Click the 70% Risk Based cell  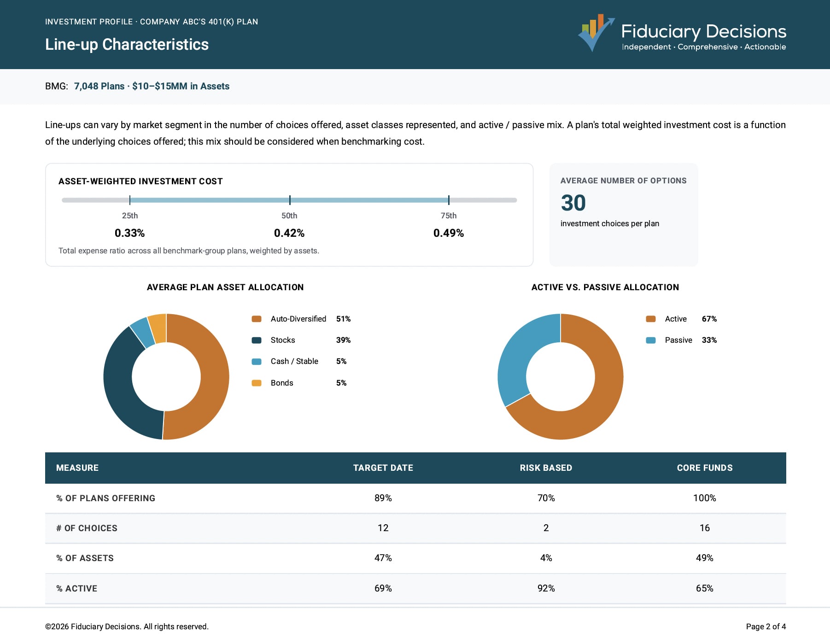point(546,498)
